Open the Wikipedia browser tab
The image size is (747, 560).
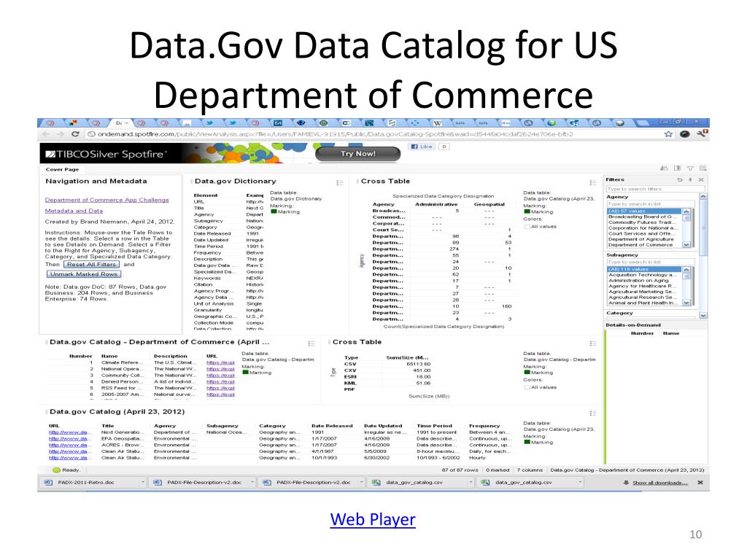coord(437,122)
